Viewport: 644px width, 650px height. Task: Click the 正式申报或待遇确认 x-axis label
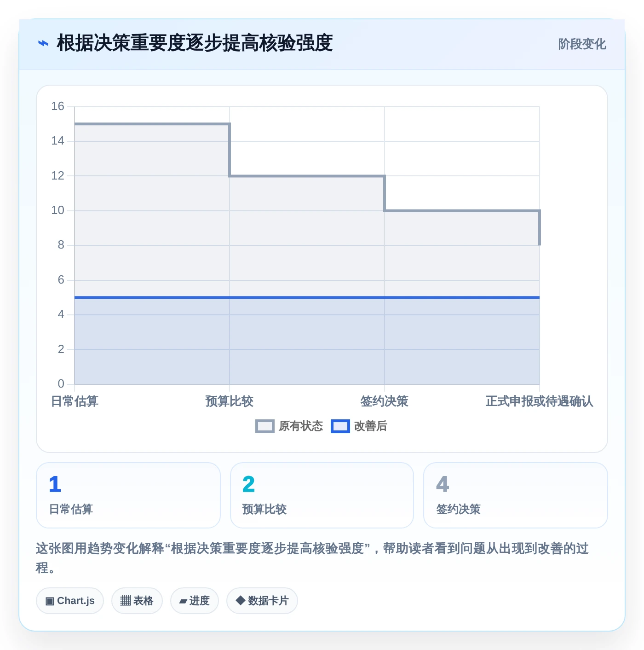pos(539,401)
